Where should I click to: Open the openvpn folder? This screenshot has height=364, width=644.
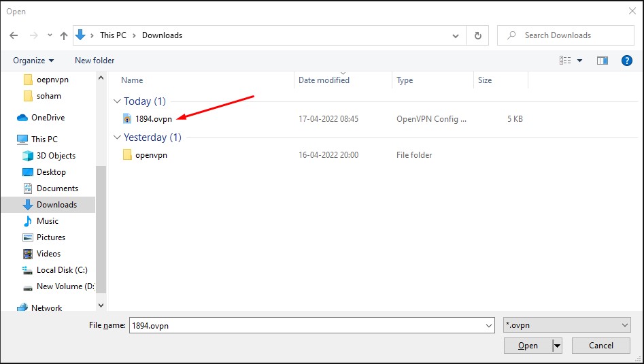151,155
